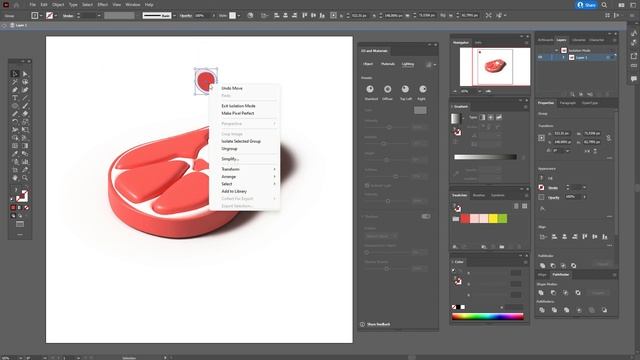Open the rotation angle dropdown in Transform
The height and width of the screenshot is (360, 640).
coord(567,151)
